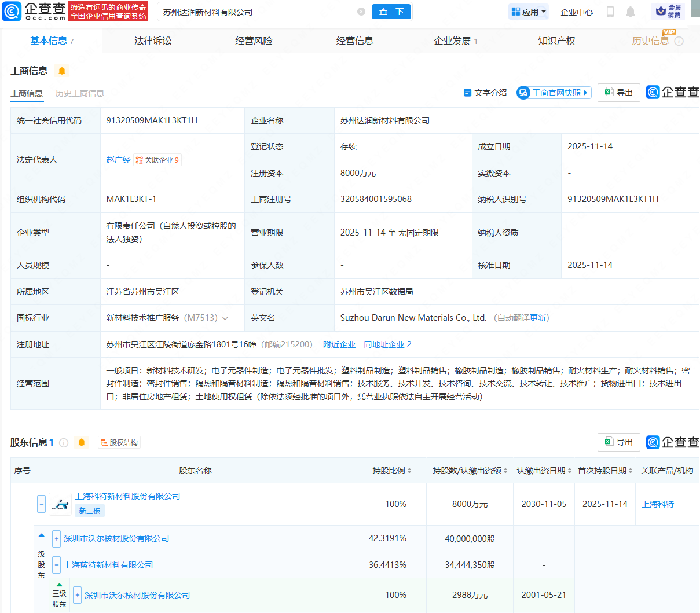Click the bell icon next to 工商信息 heading

pyautogui.click(x=63, y=71)
